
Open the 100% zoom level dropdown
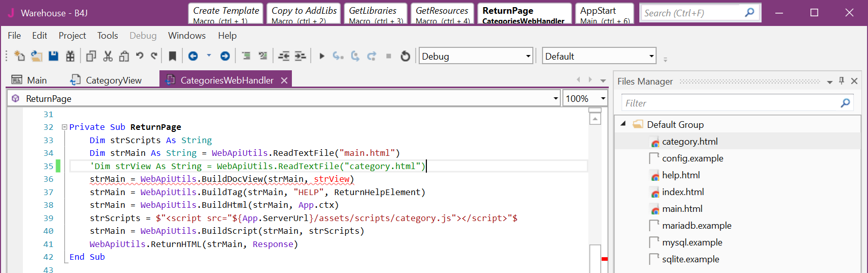click(x=603, y=98)
